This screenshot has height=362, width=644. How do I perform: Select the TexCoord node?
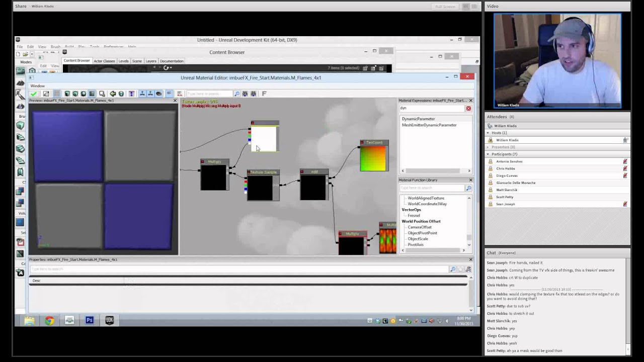pos(374,156)
